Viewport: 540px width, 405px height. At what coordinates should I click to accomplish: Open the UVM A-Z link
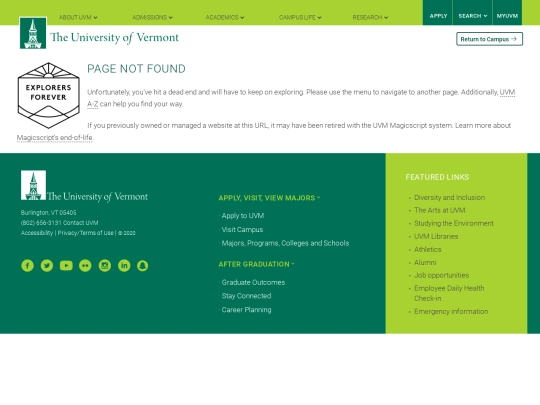click(507, 92)
